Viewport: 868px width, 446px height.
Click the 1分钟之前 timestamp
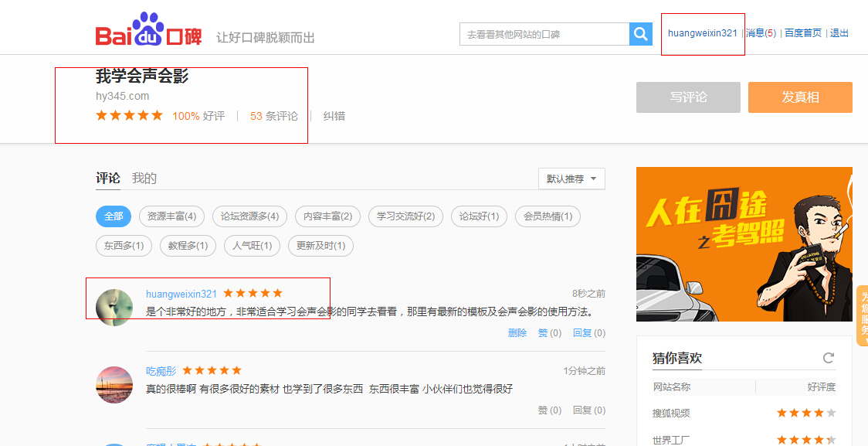coord(584,371)
